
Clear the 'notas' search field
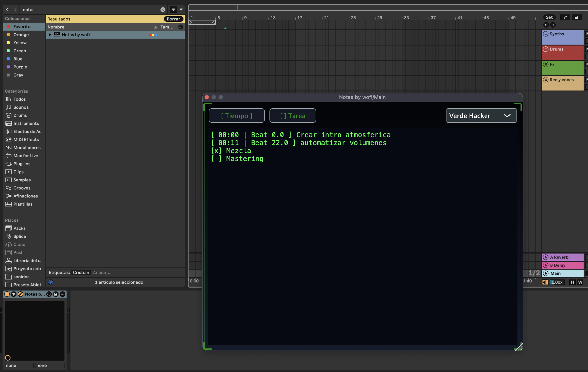(x=163, y=10)
